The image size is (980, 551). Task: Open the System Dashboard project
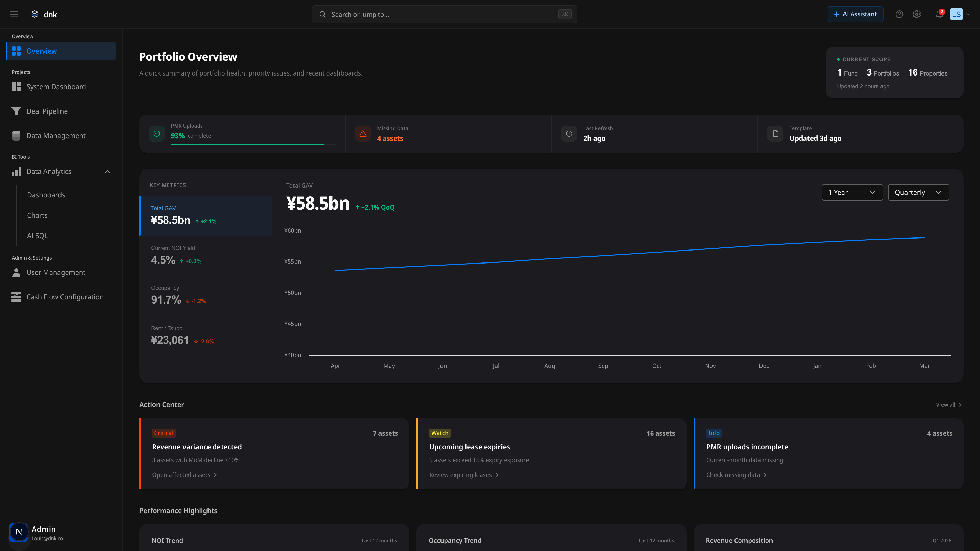56,87
